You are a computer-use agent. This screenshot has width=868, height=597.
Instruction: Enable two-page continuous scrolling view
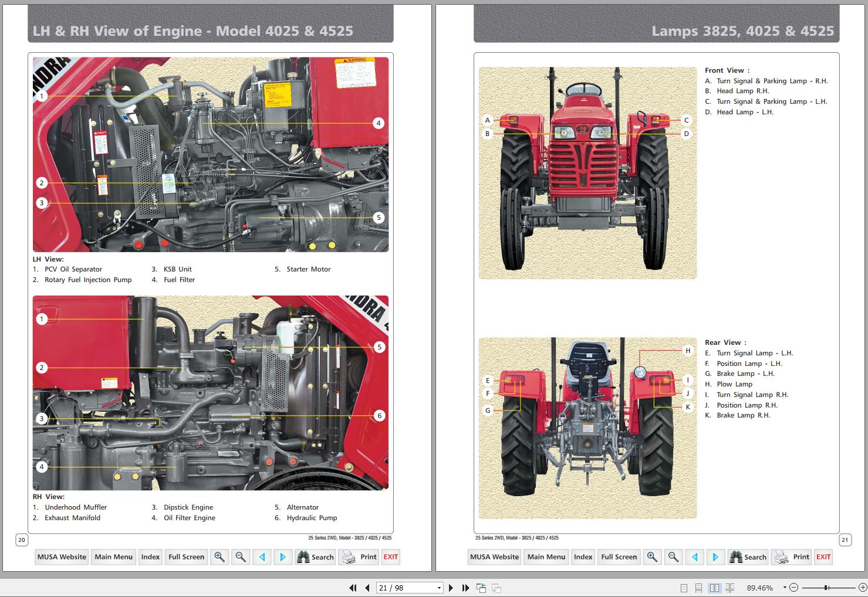point(729,588)
